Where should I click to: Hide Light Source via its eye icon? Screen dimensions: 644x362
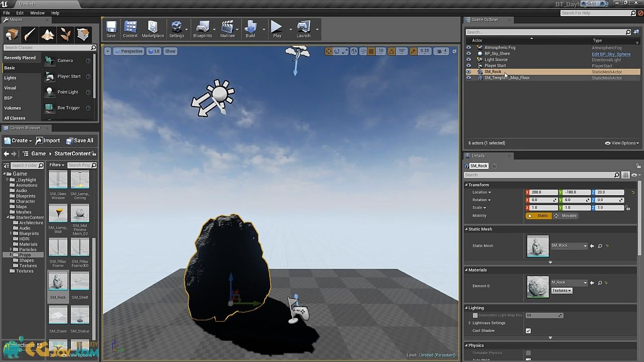[468, 60]
